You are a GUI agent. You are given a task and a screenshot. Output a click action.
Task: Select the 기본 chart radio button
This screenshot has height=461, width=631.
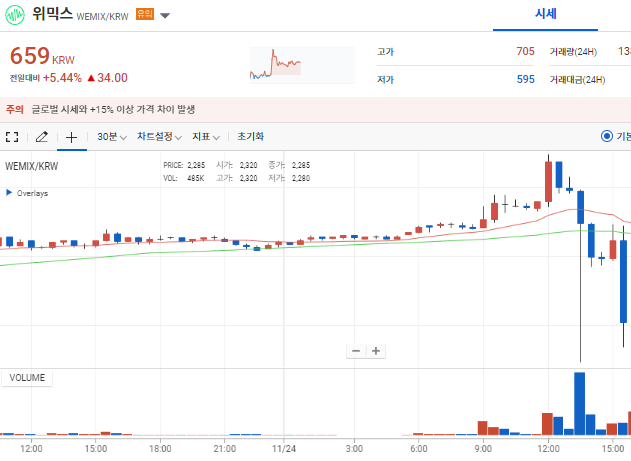click(606, 136)
